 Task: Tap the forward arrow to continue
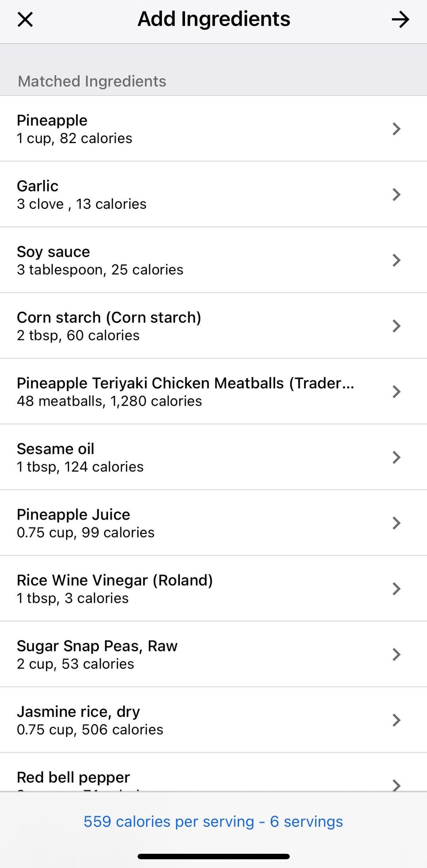pyautogui.click(x=400, y=19)
